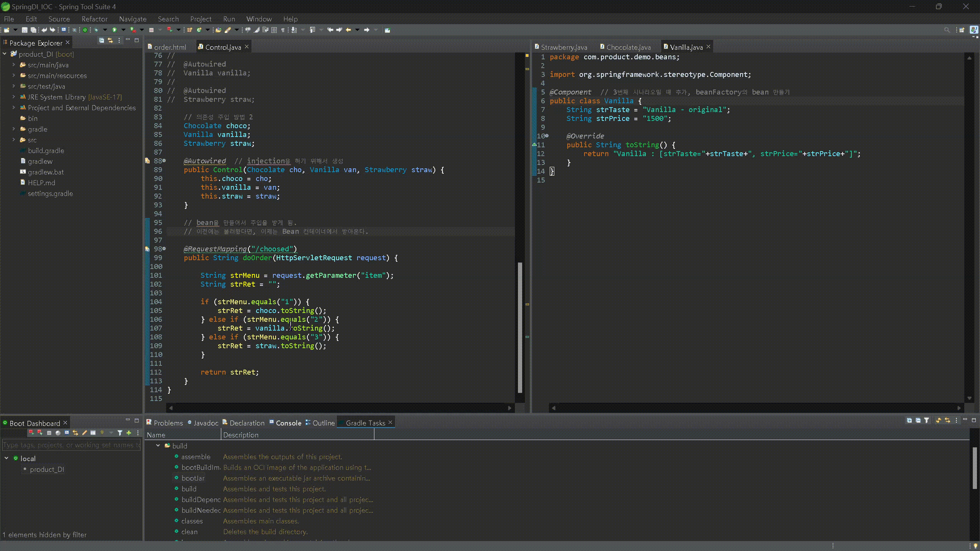Toggle Block Selection mode in toolbar
This screenshot has height=551, width=980.
[274, 30]
